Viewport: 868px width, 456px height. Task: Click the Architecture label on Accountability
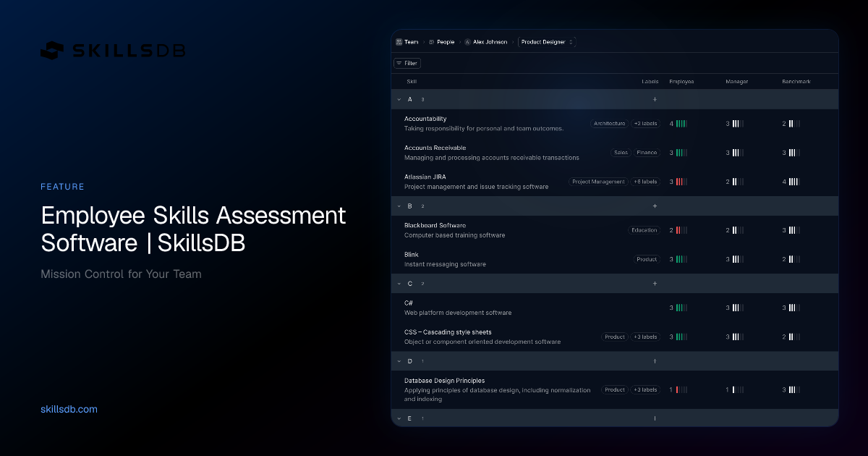tap(609, 124)
